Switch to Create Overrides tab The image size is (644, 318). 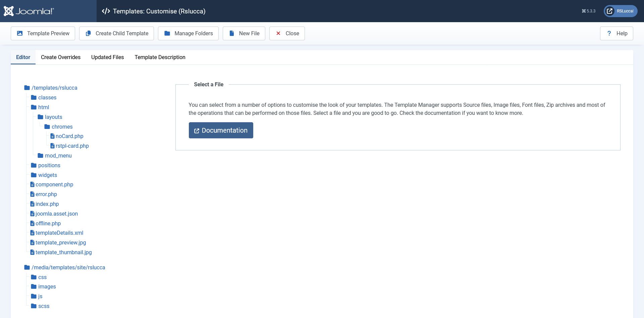point(61,57)
